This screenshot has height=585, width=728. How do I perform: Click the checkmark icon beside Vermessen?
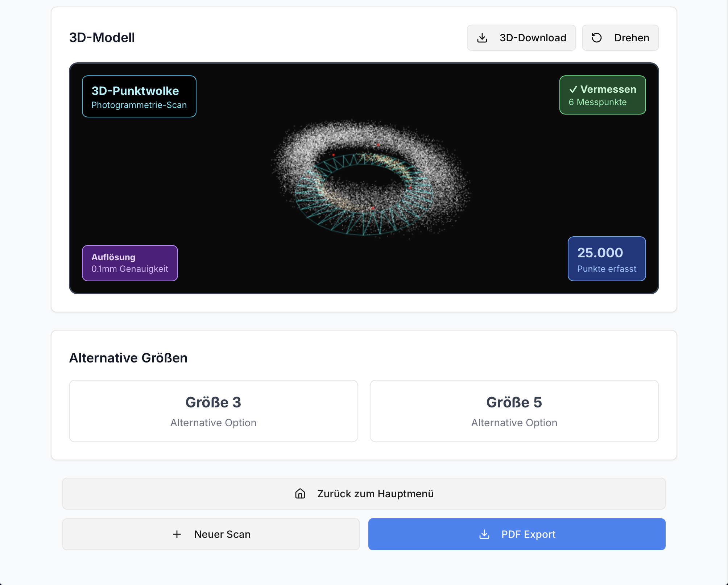(x=573, y=90)
